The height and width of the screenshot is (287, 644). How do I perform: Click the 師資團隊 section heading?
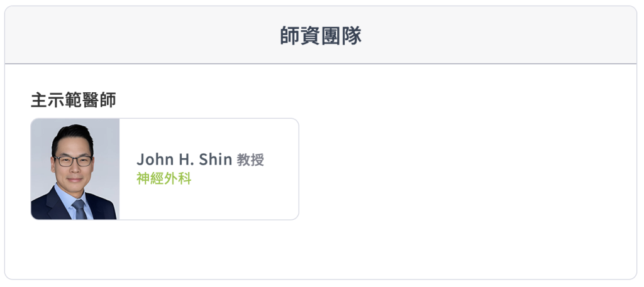pos(321,35)
